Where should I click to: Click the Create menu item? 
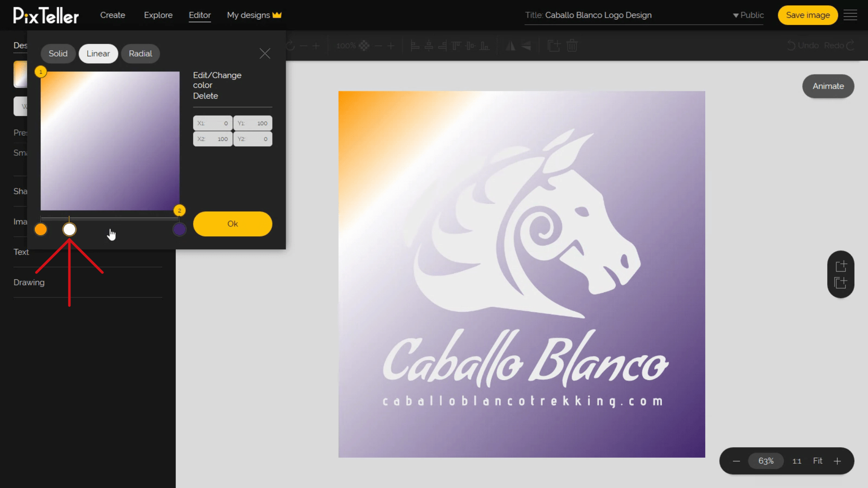[113, 15]
